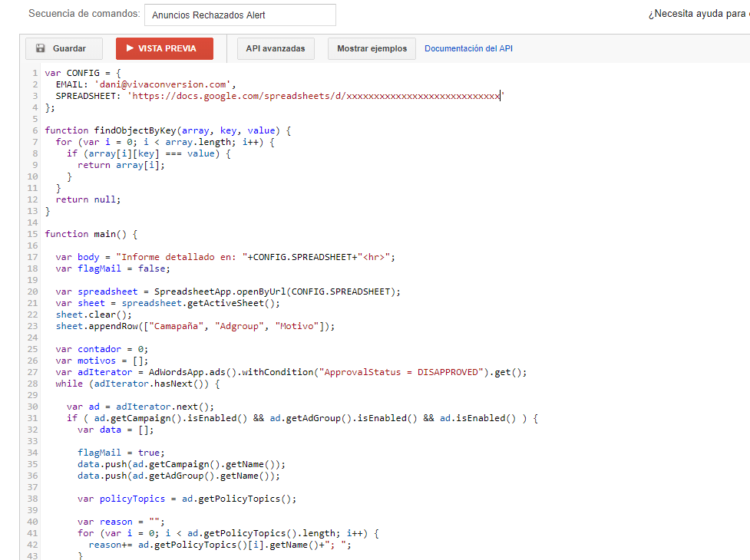Click data.push(ad.getCampaign().getName()) line

coord(182,464)
